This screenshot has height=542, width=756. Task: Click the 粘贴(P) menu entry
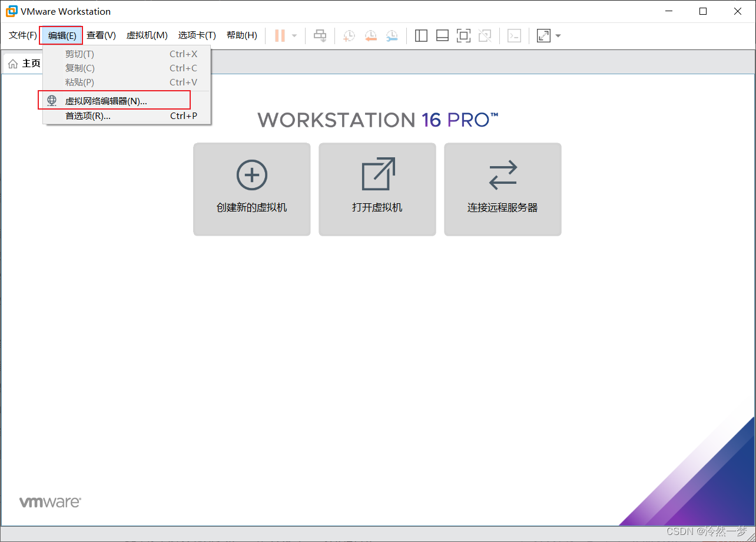coord(127,82)
